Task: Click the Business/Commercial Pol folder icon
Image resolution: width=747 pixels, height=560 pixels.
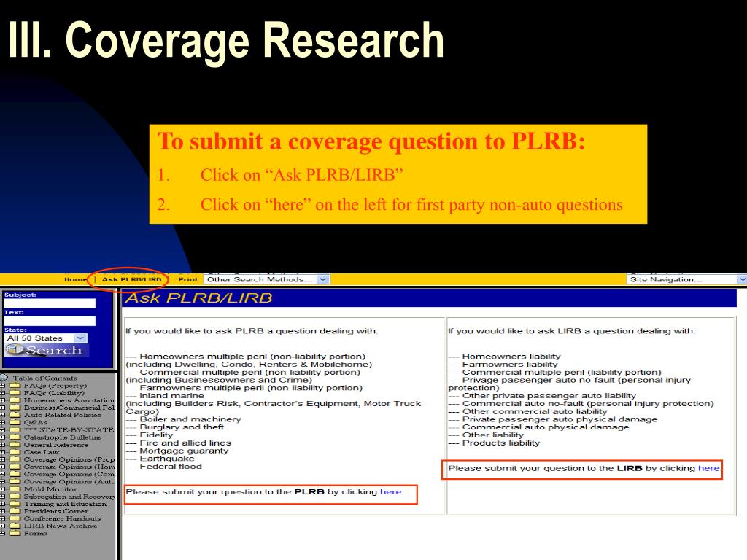Action: click(16, 408)
